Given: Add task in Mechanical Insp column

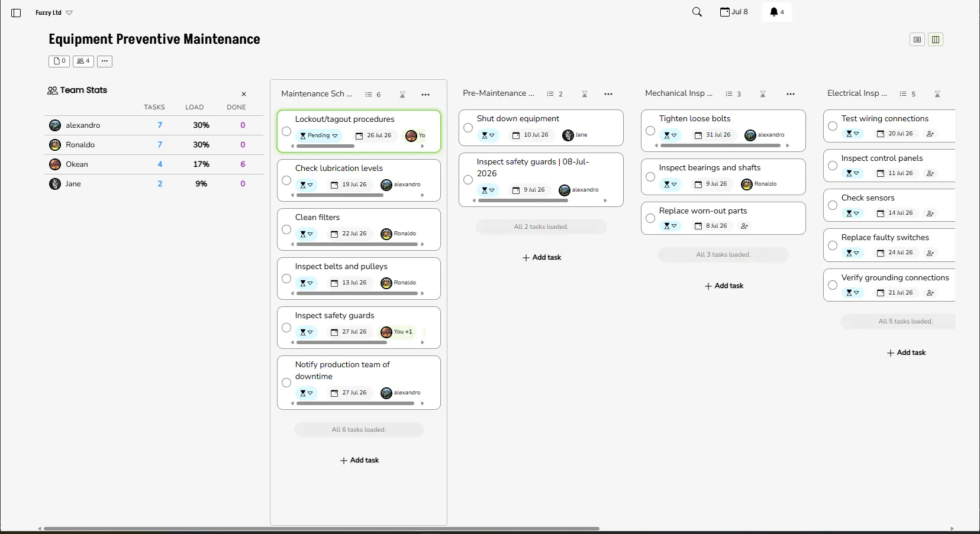Looking at the screenshot, I should tap(724, 286).
